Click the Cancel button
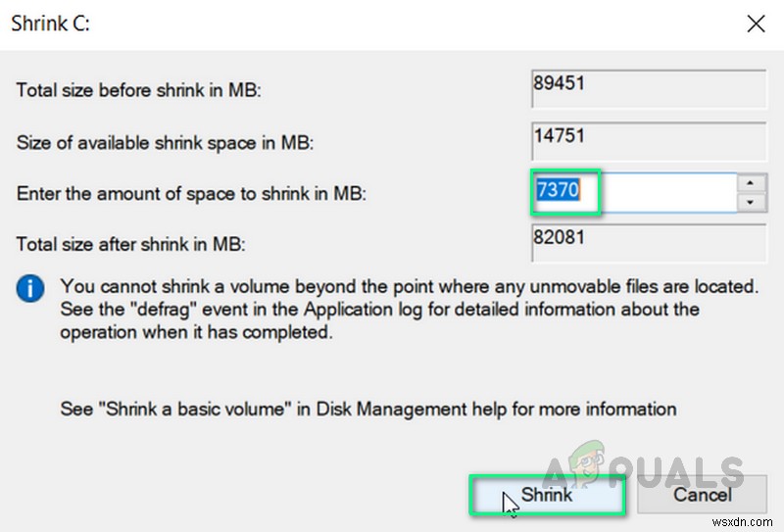784x532 pixels. pyautogui.click(x=702, y=495)
